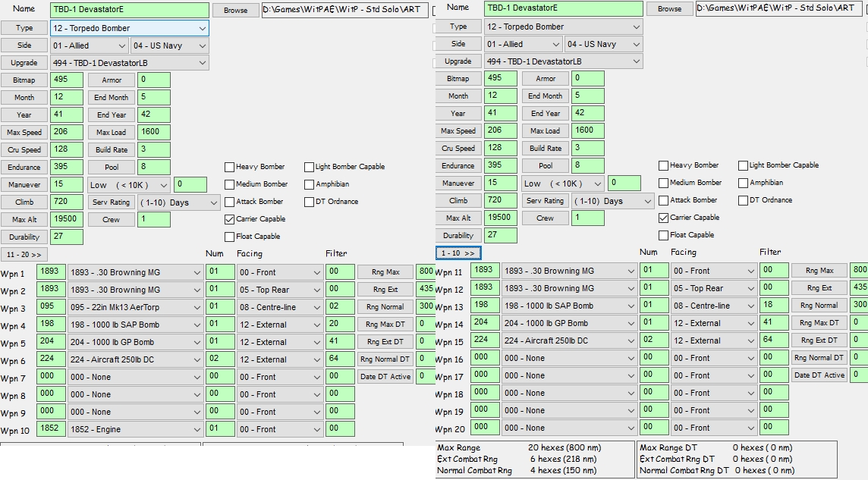Enable Attack Bomber in left panel
868x480 pixels.
pyautogui.click(x=229, y=202)
